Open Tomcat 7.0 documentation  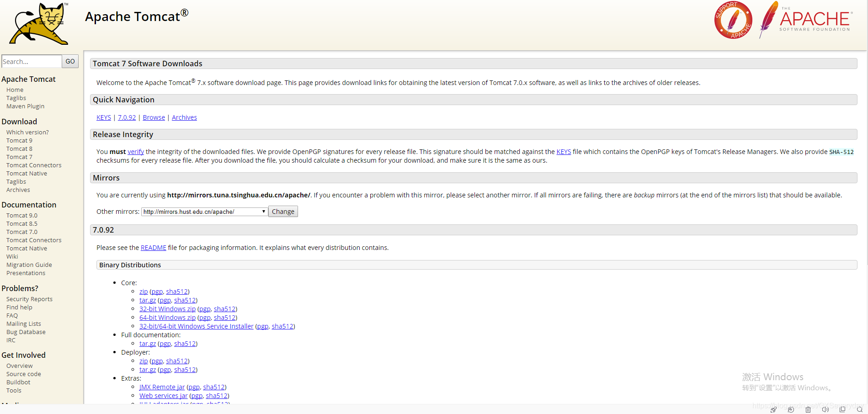tap(22, 232)
